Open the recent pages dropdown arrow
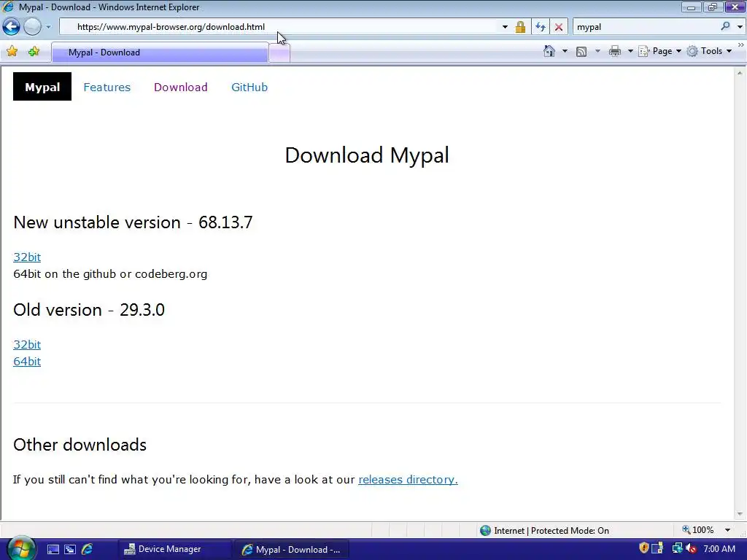Image resolution: width=747 pixels, height=560 pixels. [x=48, y=27]
